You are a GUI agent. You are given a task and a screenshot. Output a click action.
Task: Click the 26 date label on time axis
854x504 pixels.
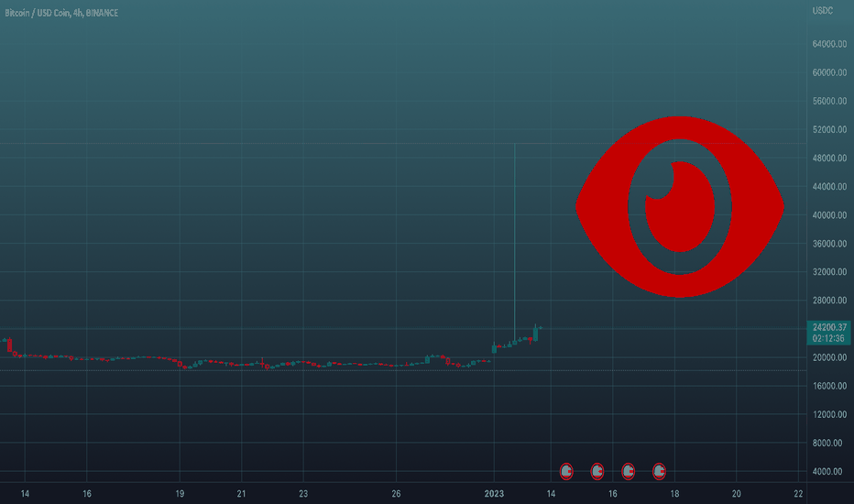pyautogui.click(x=396, y=494)
